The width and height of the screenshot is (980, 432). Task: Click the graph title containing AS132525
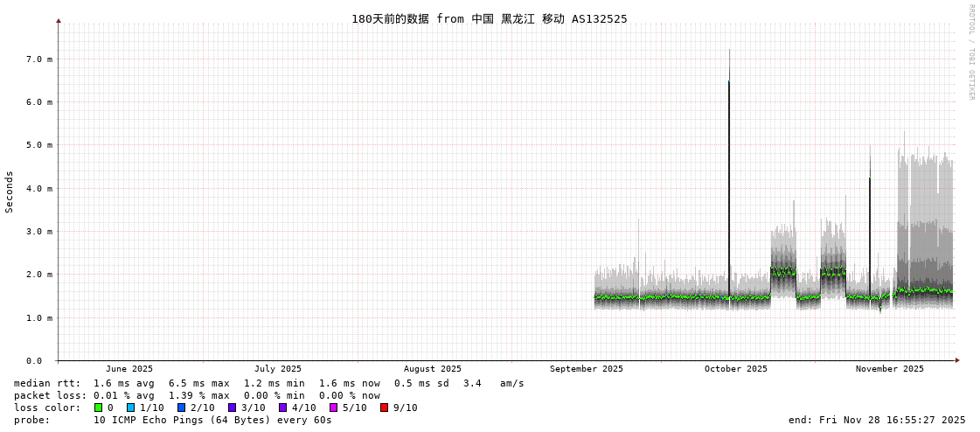[489, 19]
